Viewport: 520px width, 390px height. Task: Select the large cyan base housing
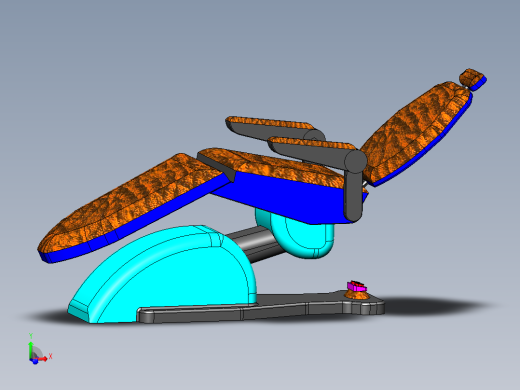(163, 275)
